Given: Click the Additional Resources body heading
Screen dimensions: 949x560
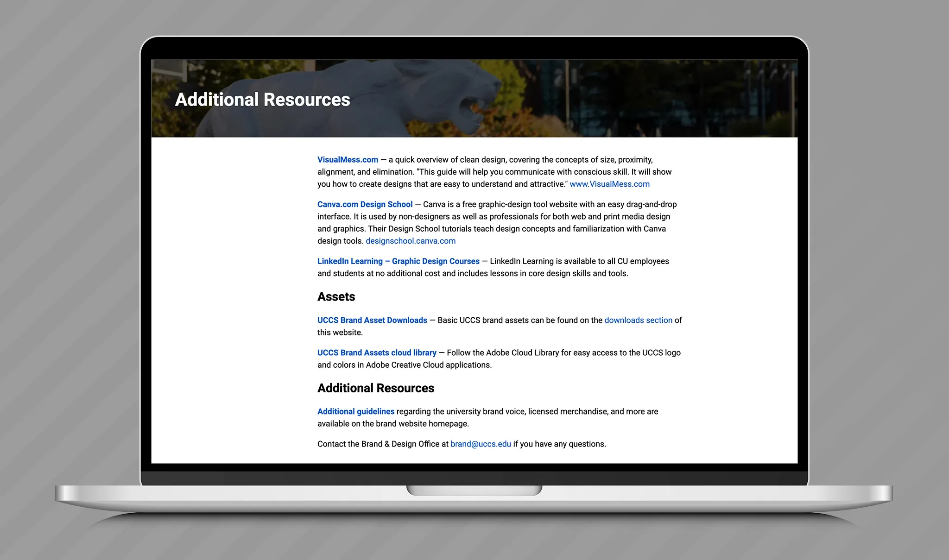Looking at the screenshot, I should [x=376, y=388].
